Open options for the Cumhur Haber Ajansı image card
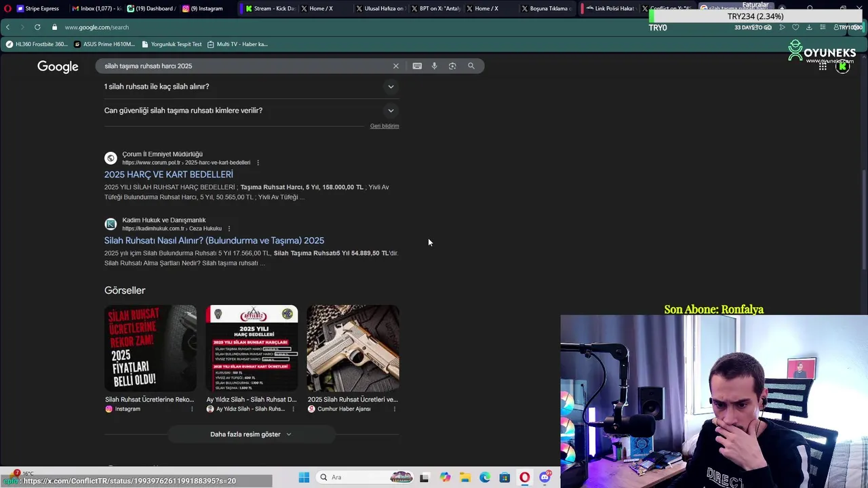868x488 pixels. pos(394,409)
